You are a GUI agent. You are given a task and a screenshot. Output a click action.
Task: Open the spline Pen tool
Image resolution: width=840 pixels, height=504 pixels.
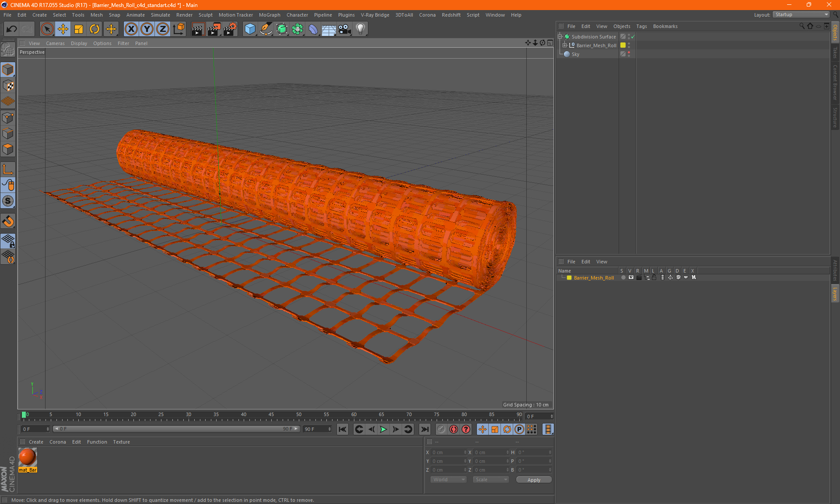pos(266,29)
